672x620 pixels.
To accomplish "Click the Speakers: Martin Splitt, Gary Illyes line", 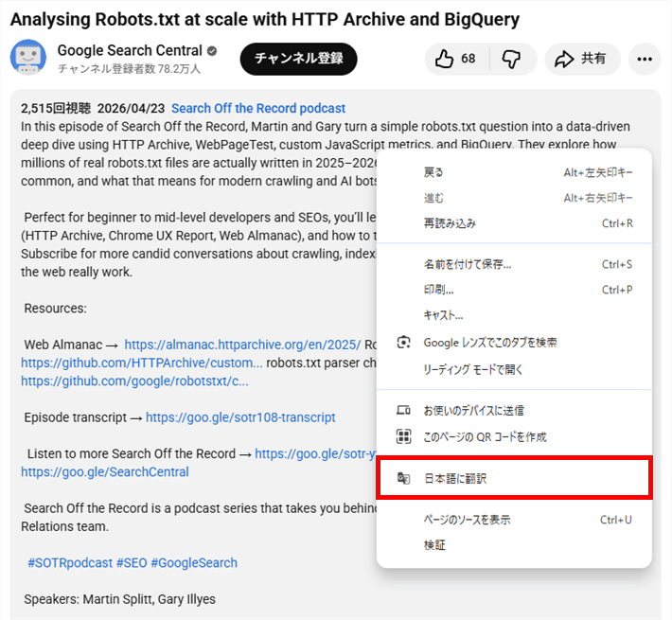I will pos(119,599).
